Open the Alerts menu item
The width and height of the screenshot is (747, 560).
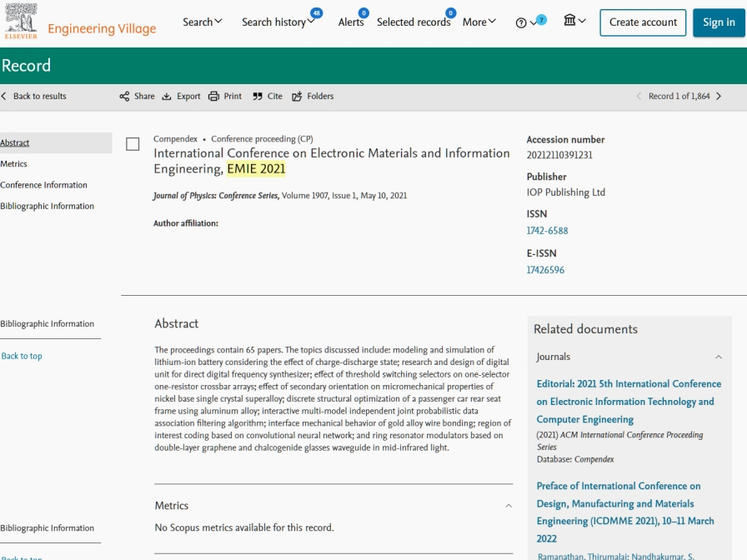pyautogui.click(x=351, y=22)
